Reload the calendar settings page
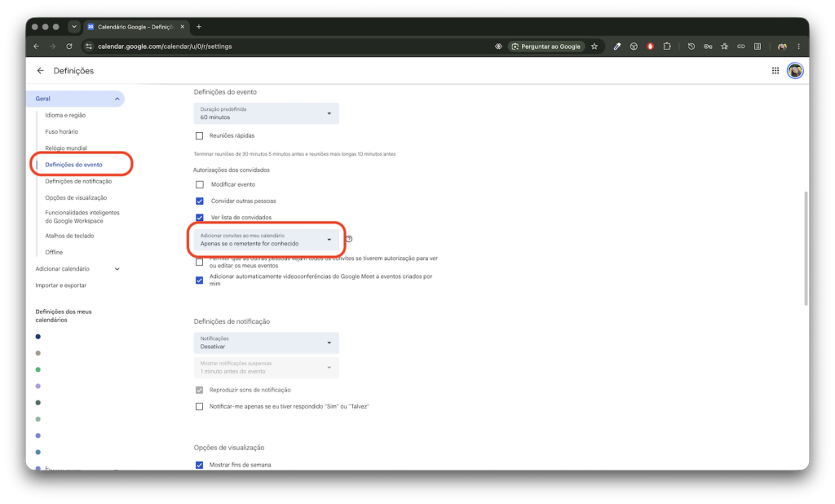The width and height of the screenshot is (835, 504). 69,46
